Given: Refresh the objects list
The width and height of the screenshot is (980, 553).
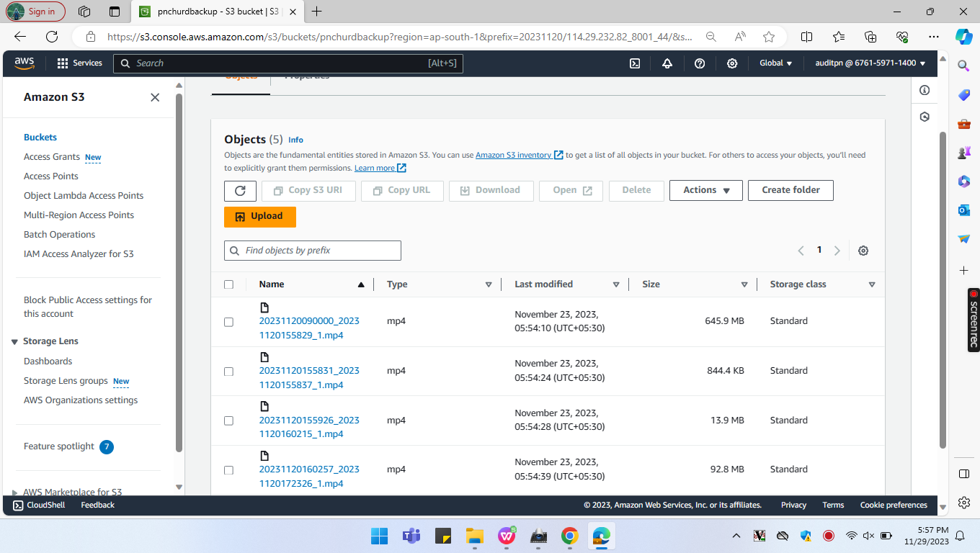Looking at the screenshot, I should 241,190.
